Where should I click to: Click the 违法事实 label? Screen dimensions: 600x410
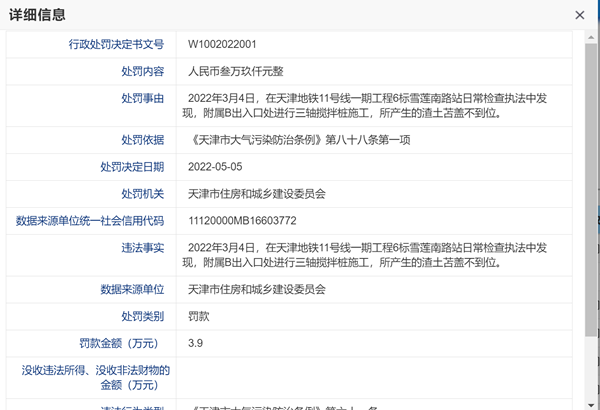pyautogui.click(x=143, y=248)
